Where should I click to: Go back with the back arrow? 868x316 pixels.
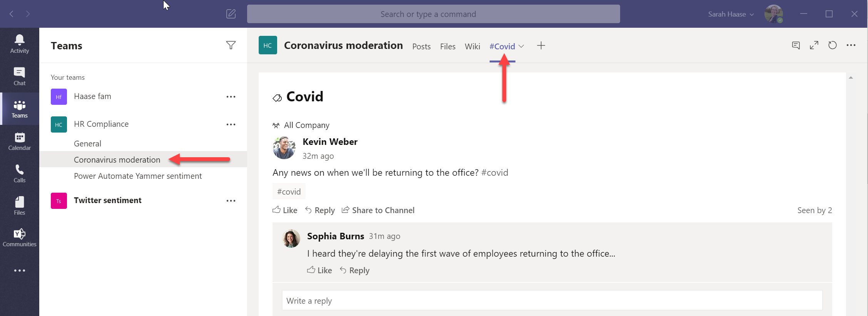[12, 14]
